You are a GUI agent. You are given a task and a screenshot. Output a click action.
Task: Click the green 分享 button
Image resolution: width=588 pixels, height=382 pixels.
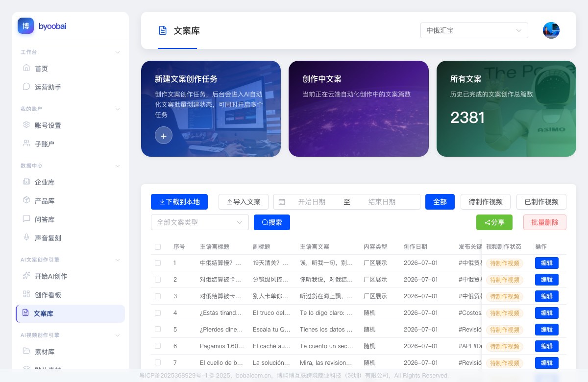[494, 222]
